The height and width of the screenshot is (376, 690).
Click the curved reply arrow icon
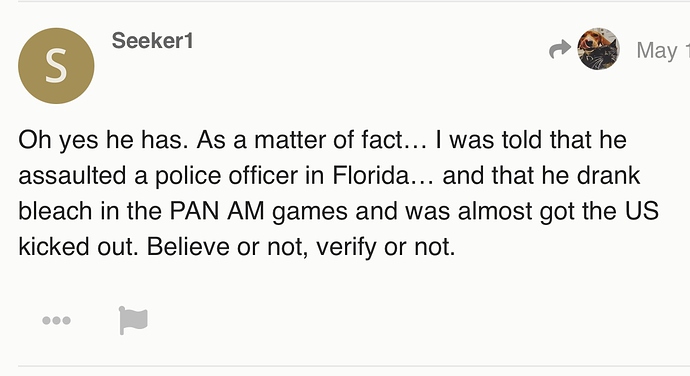point(560,49)
